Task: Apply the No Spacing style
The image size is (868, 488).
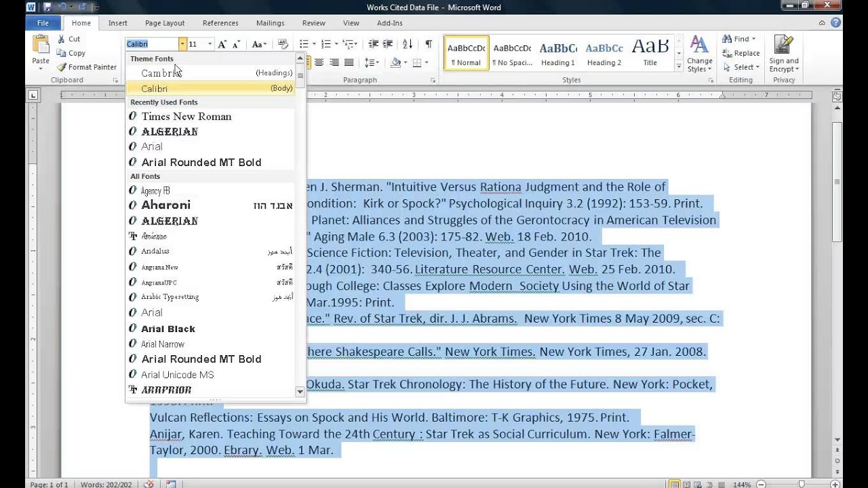Action: click(512, 54)
